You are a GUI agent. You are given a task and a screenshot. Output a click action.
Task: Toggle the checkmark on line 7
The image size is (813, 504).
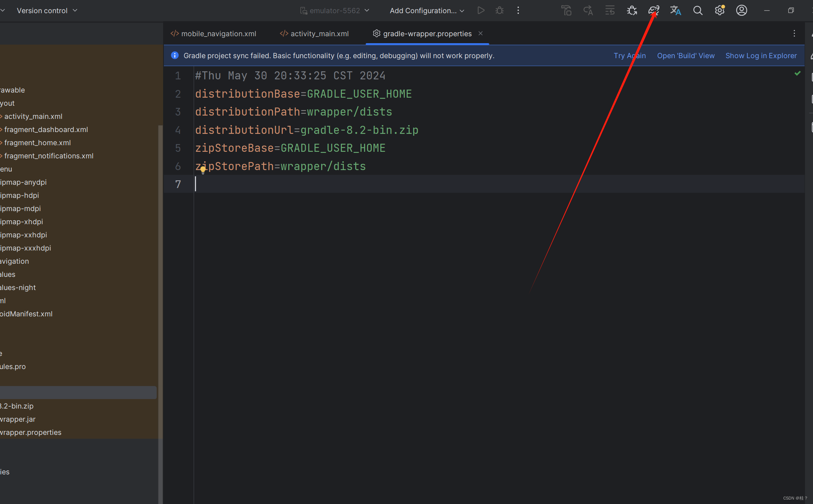coord(798,74)
